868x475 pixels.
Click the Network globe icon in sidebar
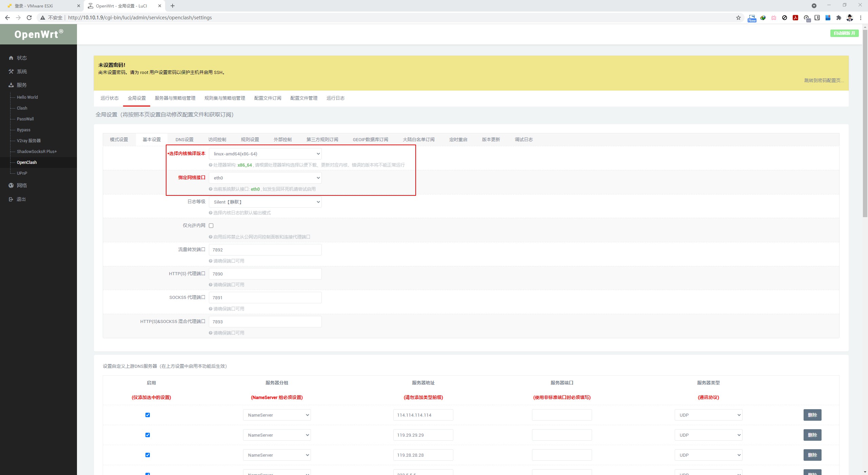[11, 186]
